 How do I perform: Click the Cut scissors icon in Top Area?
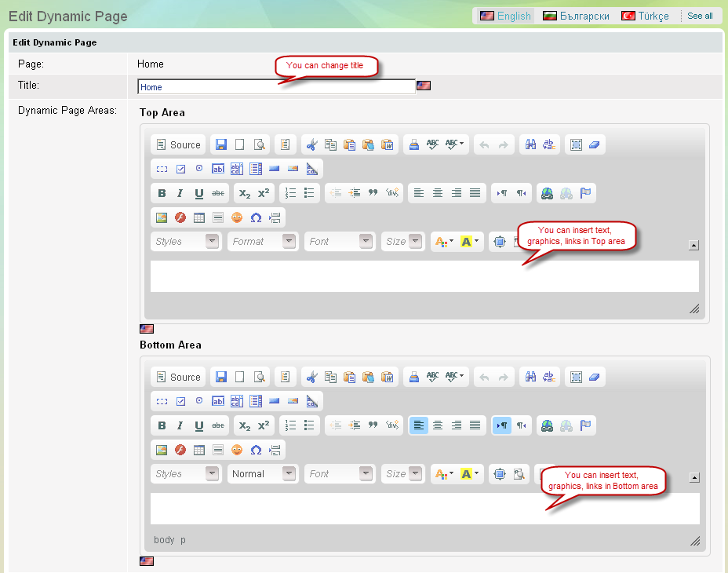tap(311, 145)
